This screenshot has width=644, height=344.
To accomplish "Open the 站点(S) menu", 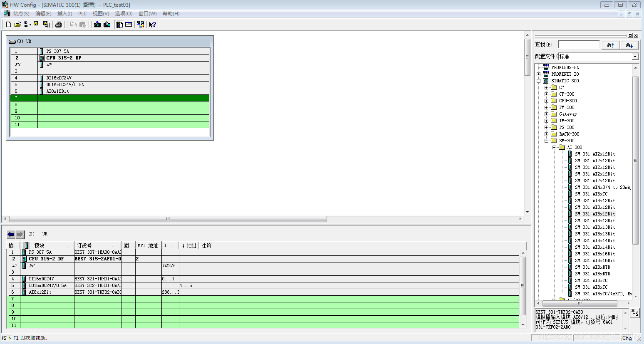I will point(21,14).
